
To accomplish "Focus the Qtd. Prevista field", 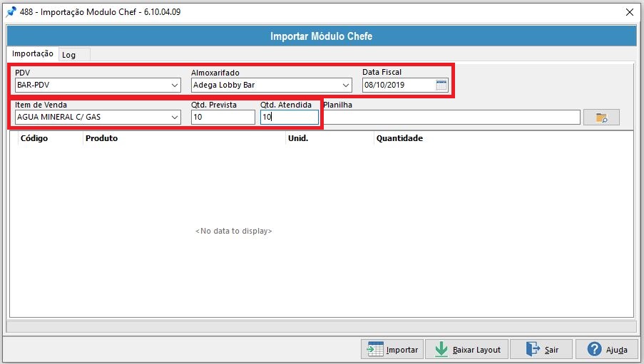I will pos(223,117).
